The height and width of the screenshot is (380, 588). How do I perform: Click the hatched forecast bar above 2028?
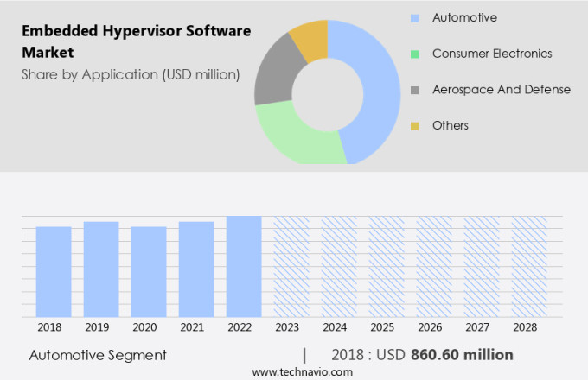click(528, 266)
